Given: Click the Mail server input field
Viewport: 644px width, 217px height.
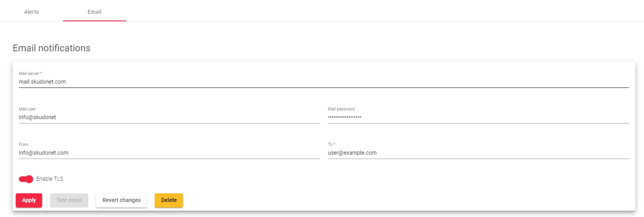Looking at the screenshot, I should coord(323,82).
